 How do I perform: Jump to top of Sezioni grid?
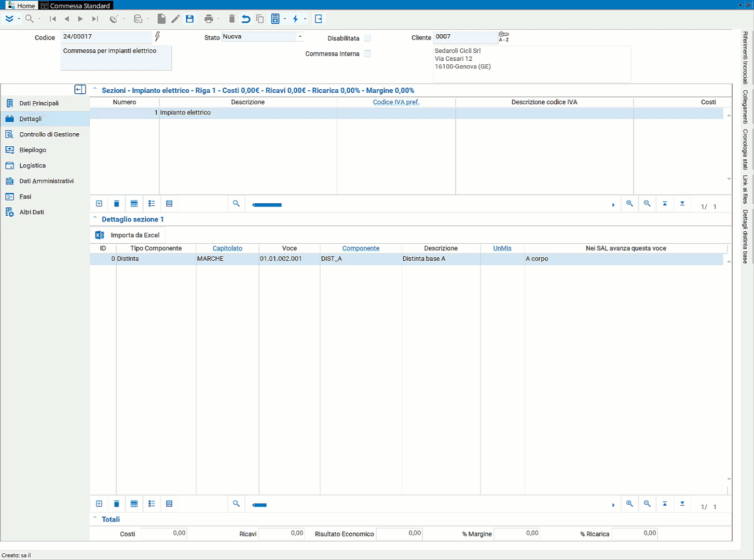[665, 204]
